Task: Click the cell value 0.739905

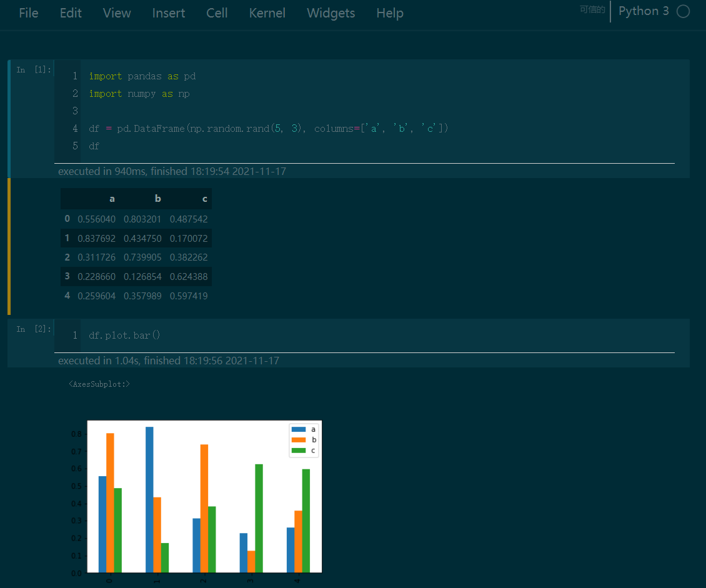Action: (x=142, y=257)
